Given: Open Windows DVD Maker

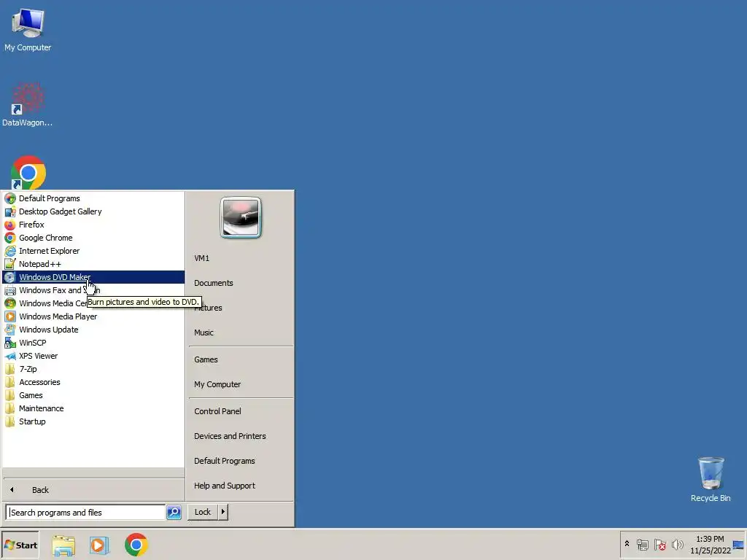Looking at the screenshot, I should (93, 277).
